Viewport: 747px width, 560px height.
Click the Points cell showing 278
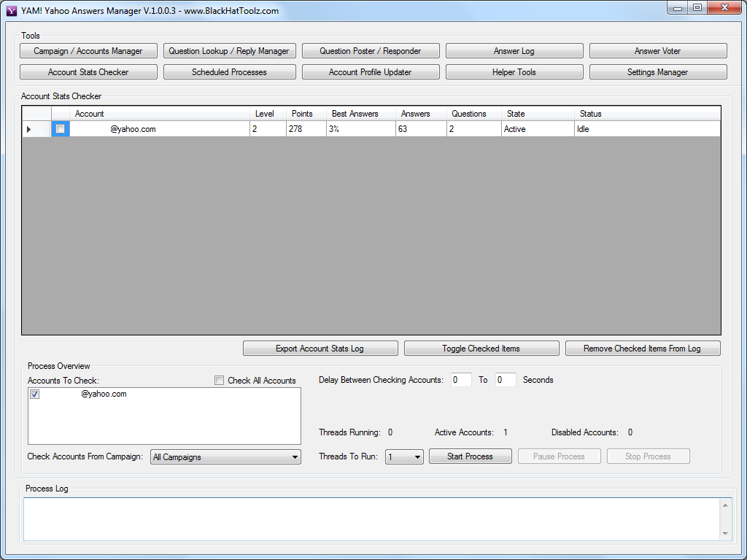click(x=306, y=129)
